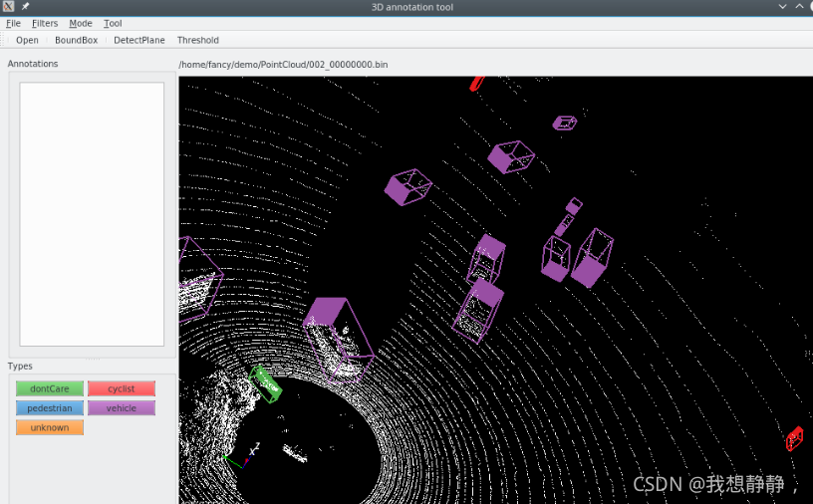Open the Filters menu
This screenshot has height=504, width=813.
(45, 23)
